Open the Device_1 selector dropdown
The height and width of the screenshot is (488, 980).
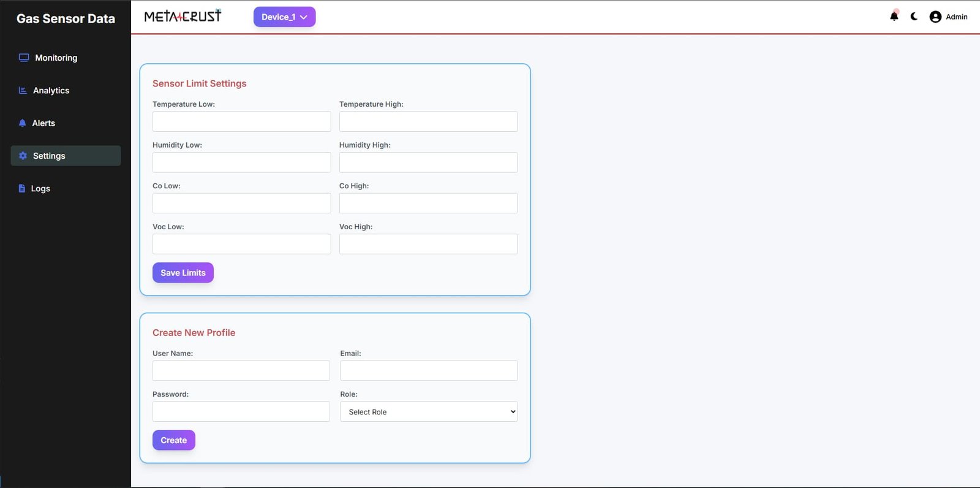[284, 17]
